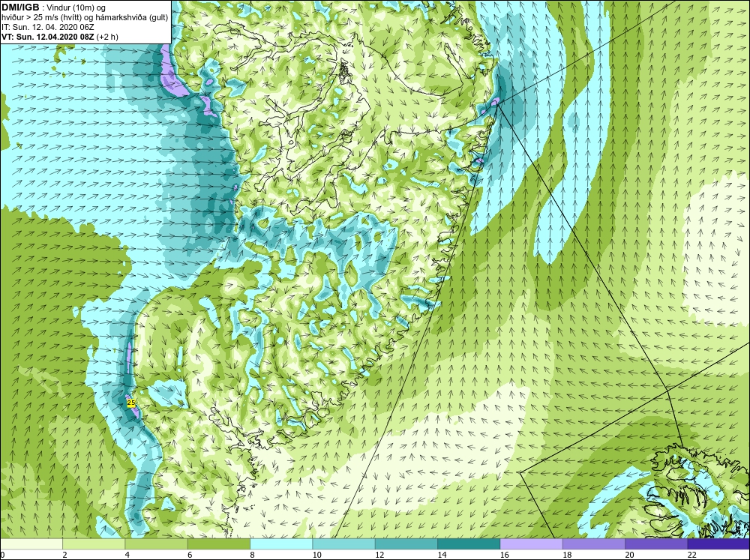The height and width of the screenshot is (560, 750).
Task: Select the 8–10 m/s light cyan legend swatch
Action: tap(281, 544)
